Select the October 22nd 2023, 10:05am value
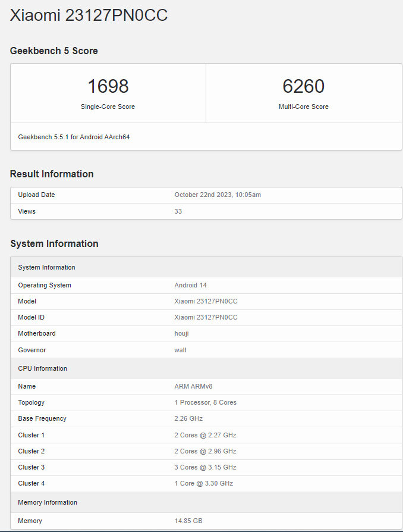This screenshot has height=532, width=403. [218, 195]
